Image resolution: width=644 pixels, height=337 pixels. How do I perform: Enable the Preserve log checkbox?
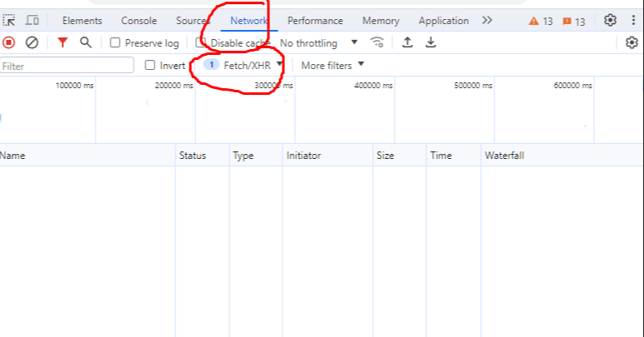point(116,42)
